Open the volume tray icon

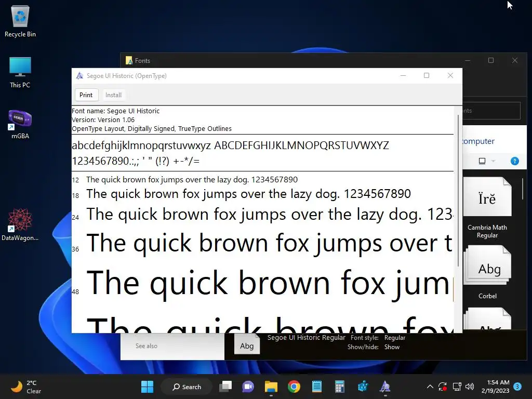pos(470,387)
